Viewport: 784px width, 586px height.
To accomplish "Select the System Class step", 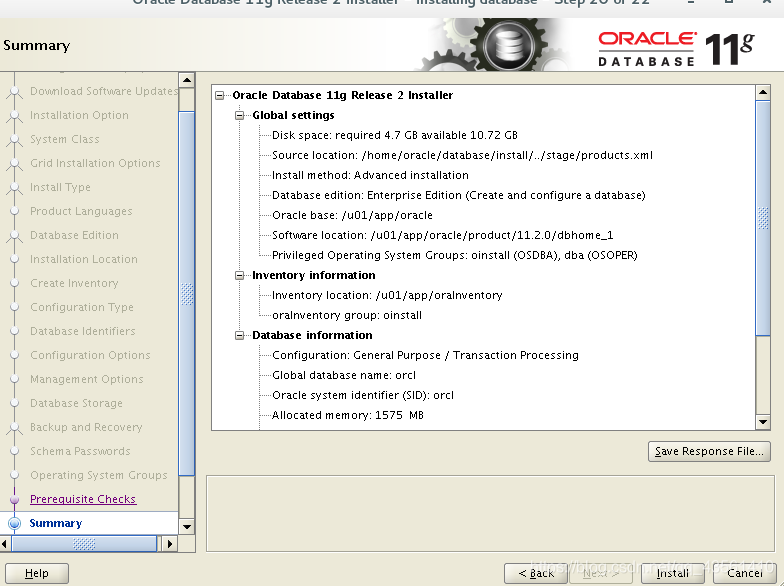I will (65, 139).
